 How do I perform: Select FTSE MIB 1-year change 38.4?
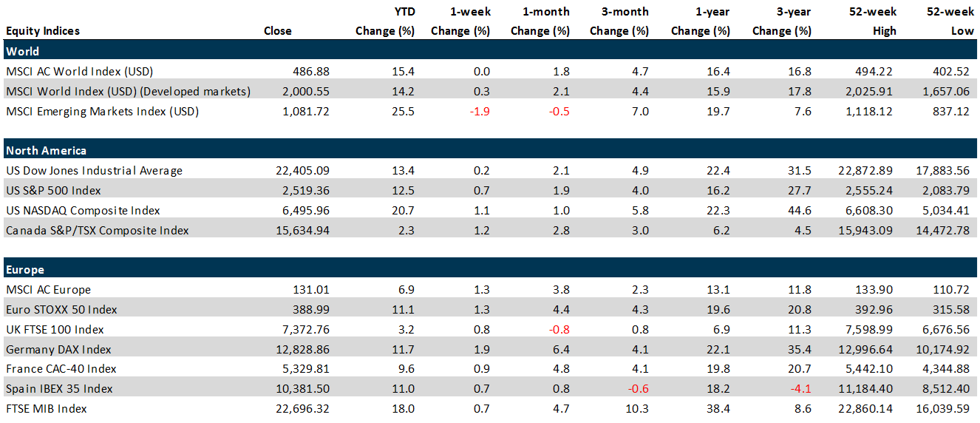pos(720,408)
